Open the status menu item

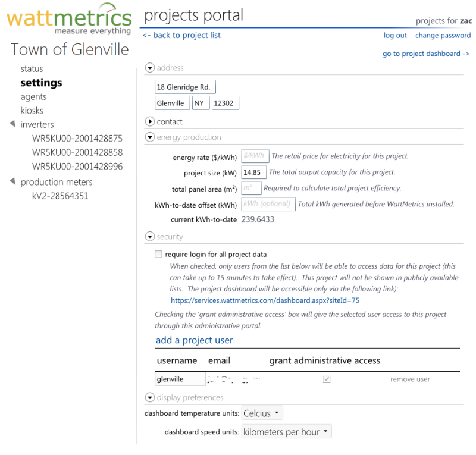point(32,68)
